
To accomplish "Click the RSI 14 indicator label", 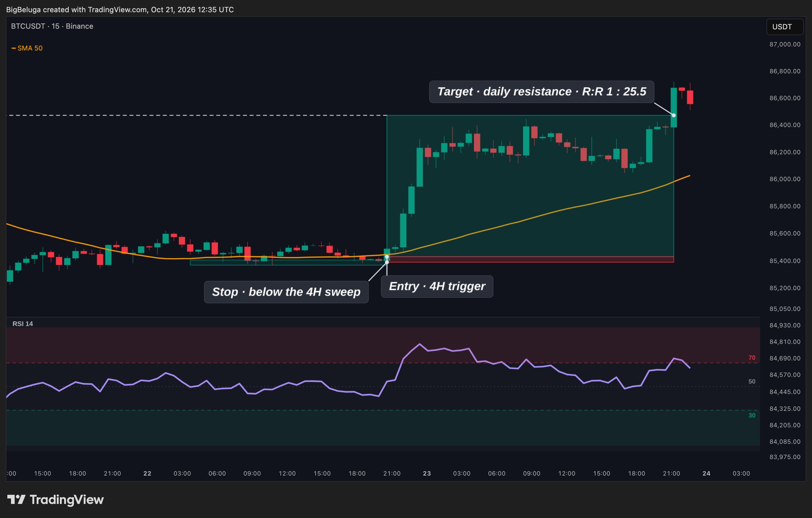I will (23, 324).
